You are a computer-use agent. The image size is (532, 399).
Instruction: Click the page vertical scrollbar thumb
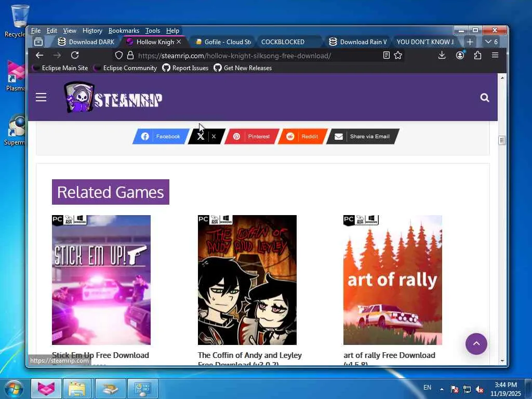(x=502, y=140)
